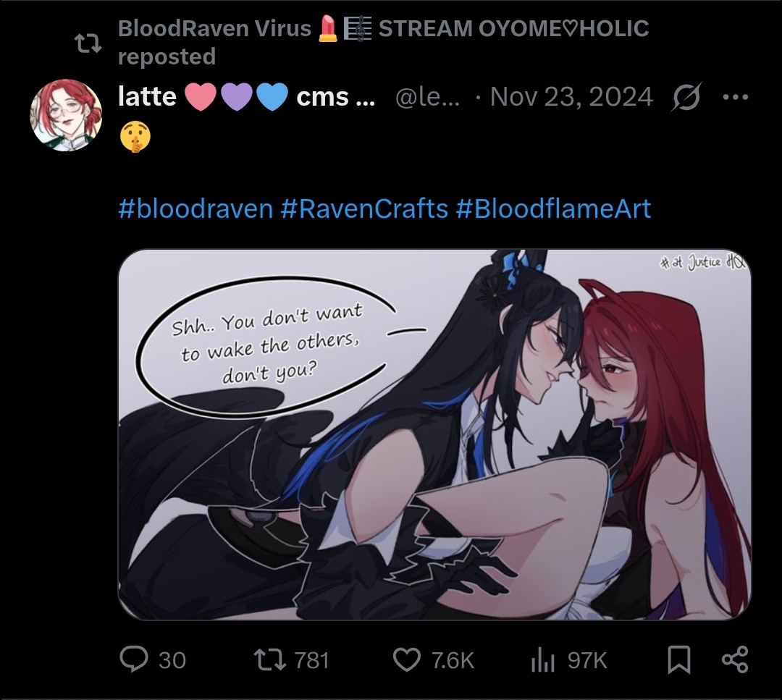Open the #bloodraven hashtag

pyautogui.click(x=195, y=208)
